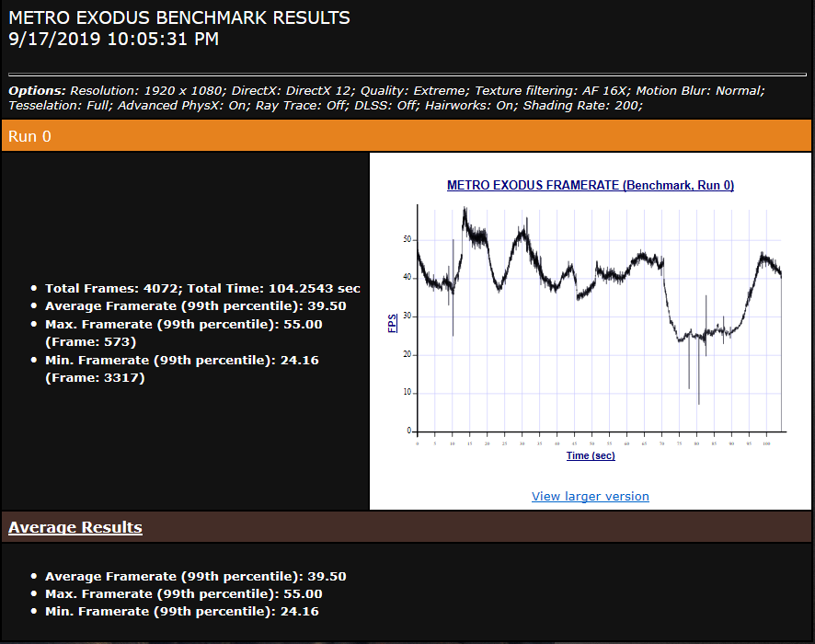
Task: Click the text Resolution: 1920 x 1080
Action: (146, 91)
